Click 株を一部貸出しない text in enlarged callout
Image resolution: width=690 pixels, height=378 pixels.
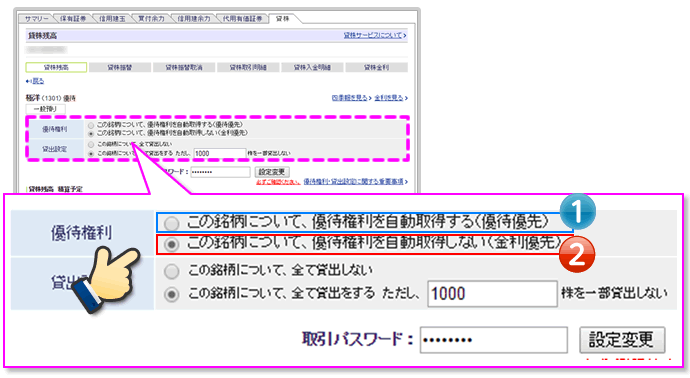click(x=614, y=293)
